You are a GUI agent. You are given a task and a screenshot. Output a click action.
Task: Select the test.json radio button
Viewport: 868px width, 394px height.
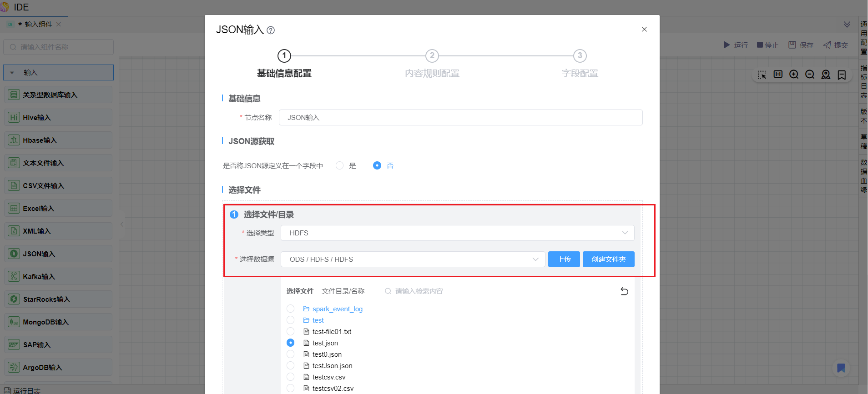tap(290, 343)
